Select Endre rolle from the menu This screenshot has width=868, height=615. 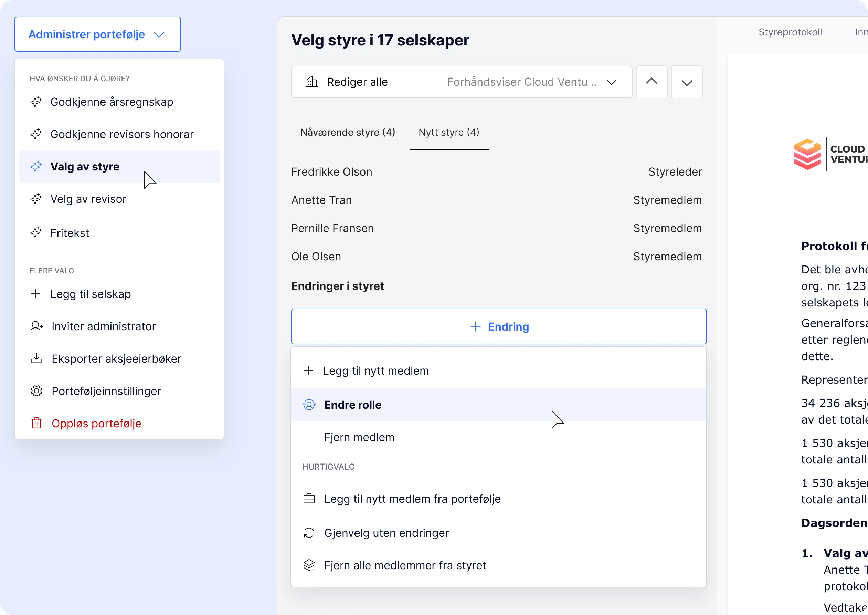click(352, 405)
